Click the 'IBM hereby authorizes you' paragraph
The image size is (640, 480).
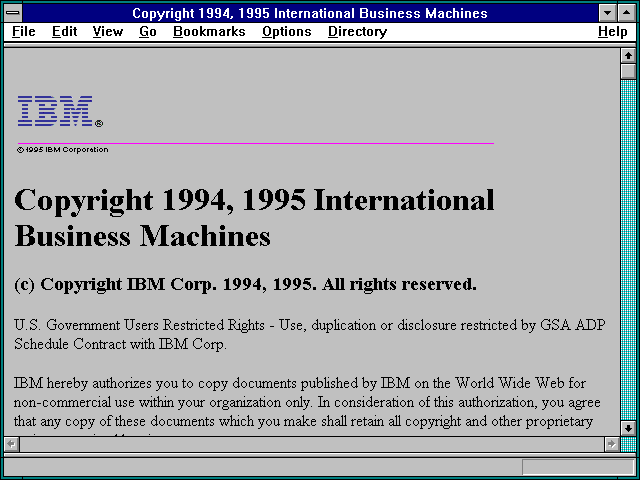click(x=307, y=406)
